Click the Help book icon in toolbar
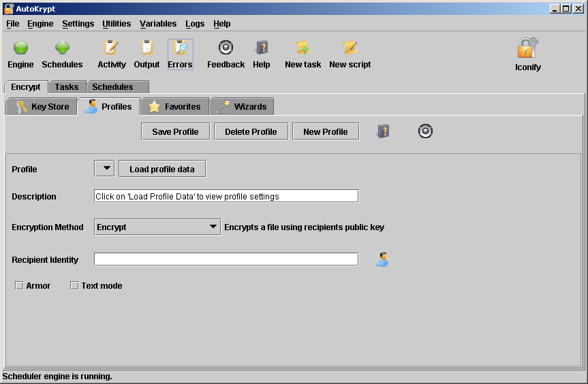Image resolution: width=588 pixels, height=384 pixels. tap(262, 48)
